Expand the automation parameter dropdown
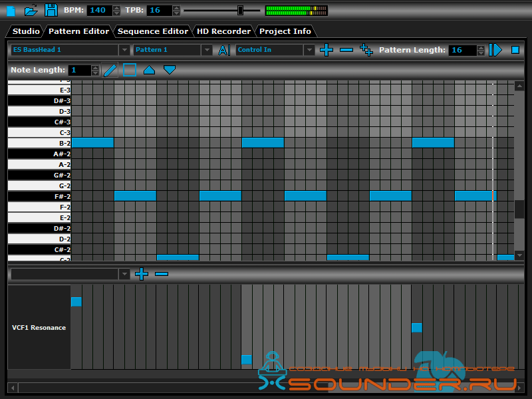 coord(124,274)
